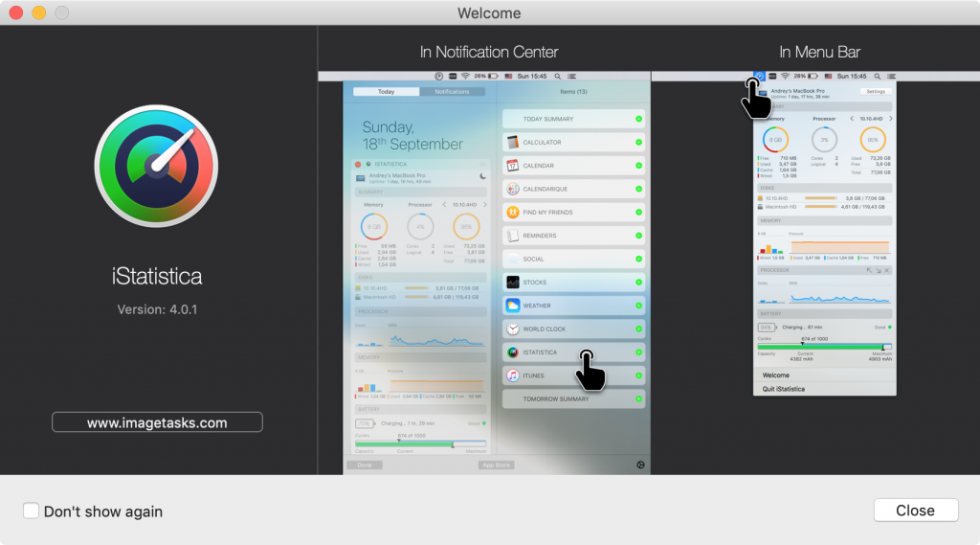980x545 pixels.
Task: Click the US flag input icon in the Menu Bar preview
Action: point(828,77)
